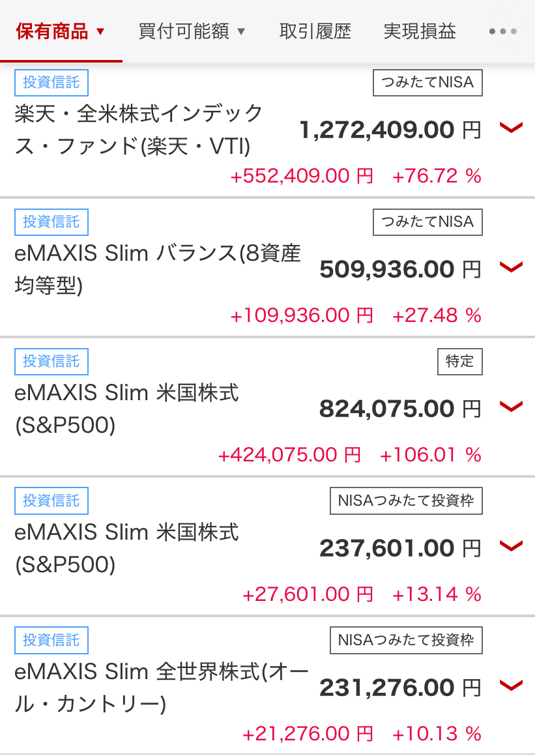Select the 1,272,409.00 円 valuation amount
The width and height of the screenshot is (535, 756).
pos(390,130)
